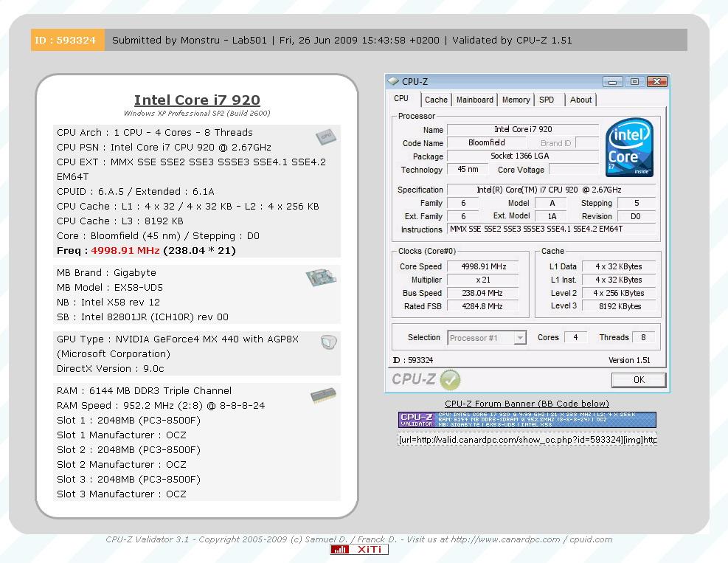Click the Revision value D0

point(636,216)
